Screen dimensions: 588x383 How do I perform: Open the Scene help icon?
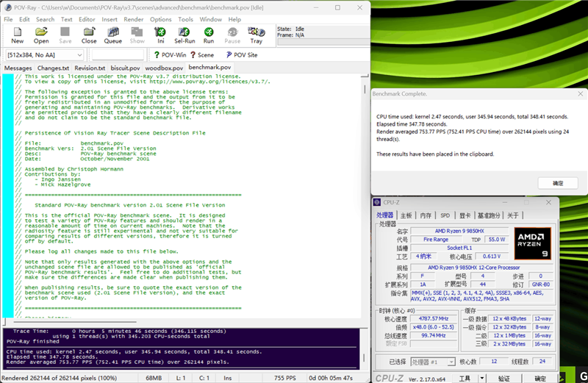pos(202,55)
